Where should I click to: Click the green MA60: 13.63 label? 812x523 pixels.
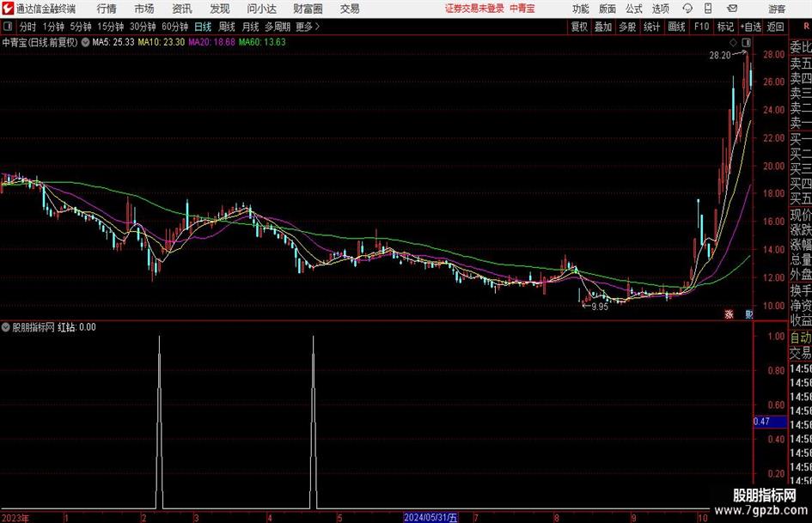pos(262,42)
